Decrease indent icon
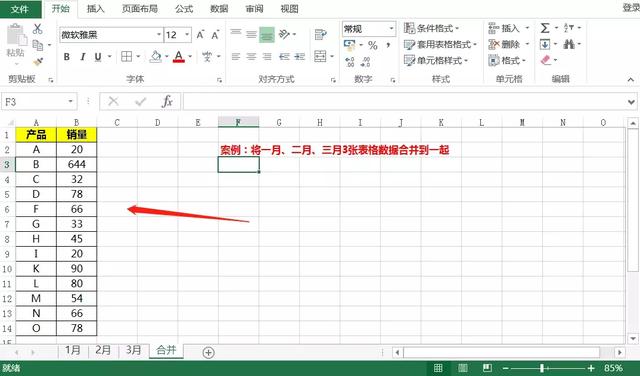This screenshot has height=376, width=640. point(284,57)
